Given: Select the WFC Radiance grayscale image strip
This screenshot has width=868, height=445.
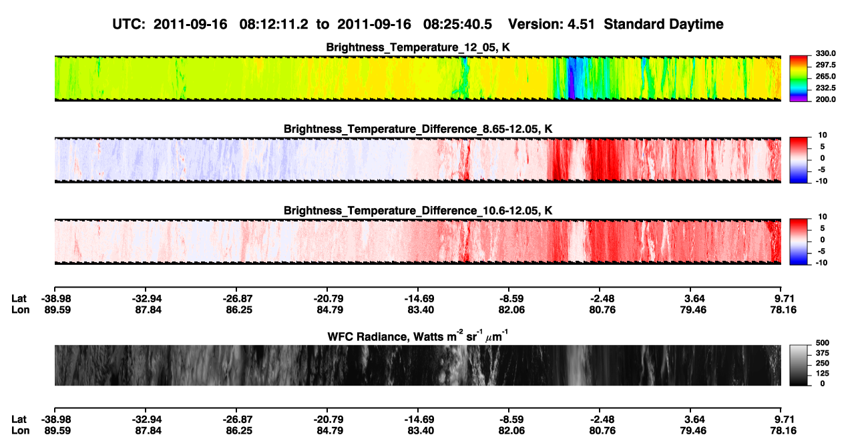Looking at the screenshot, I should pos(417,365).
